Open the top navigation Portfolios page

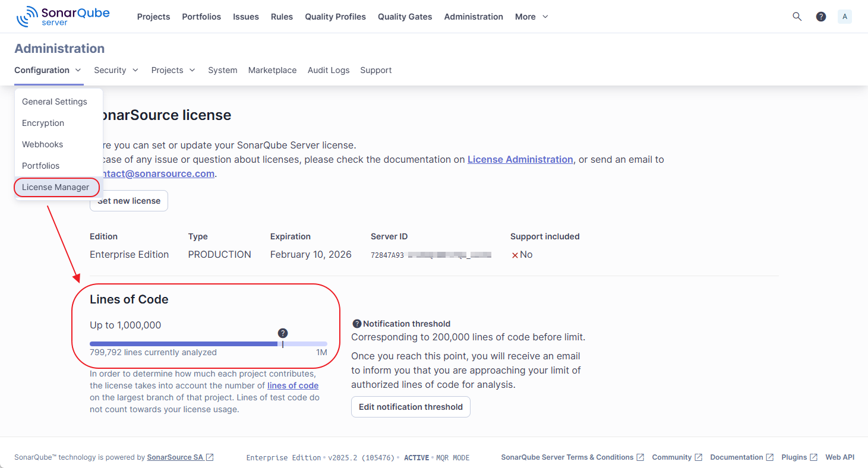coord(201,17)
